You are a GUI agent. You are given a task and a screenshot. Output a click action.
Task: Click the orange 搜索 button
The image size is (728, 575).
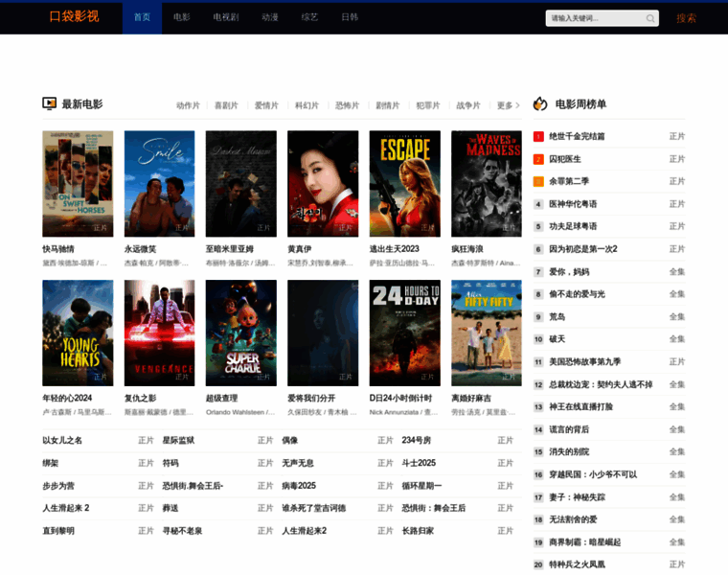686,18
